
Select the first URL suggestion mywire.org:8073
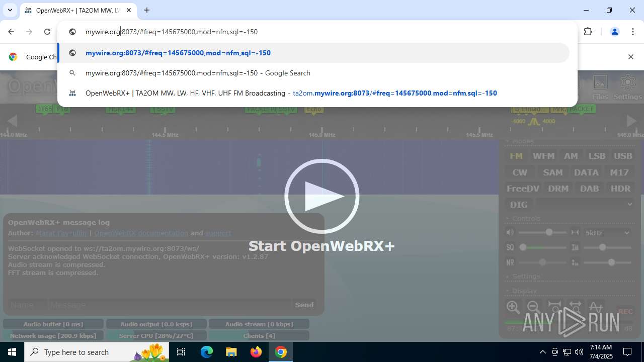click(x=314, y=53)
